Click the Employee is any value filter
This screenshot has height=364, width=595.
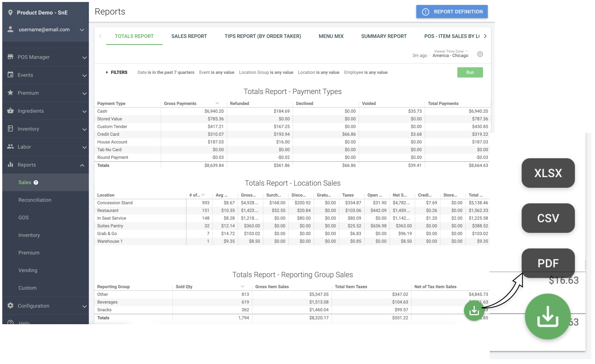point(366,72)
